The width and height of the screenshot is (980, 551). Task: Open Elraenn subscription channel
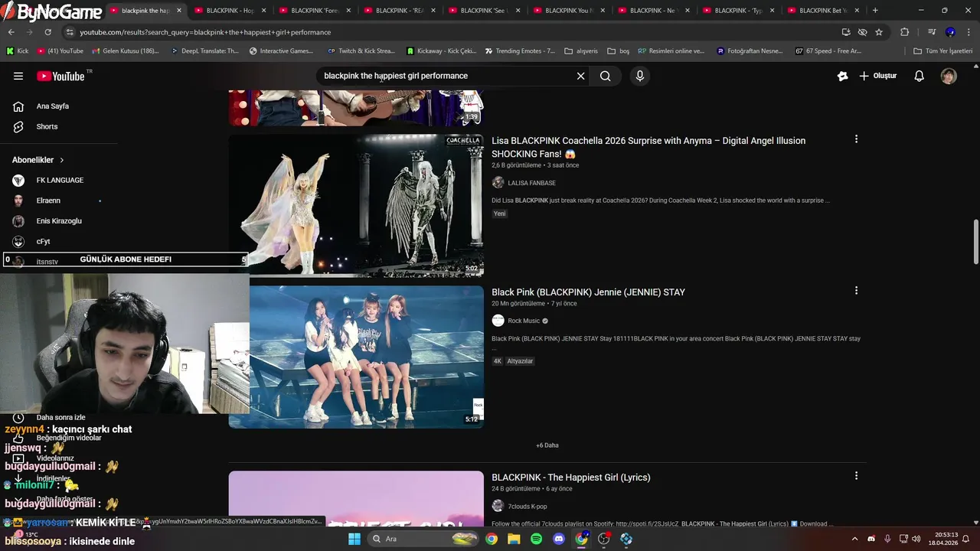click(48, 201)
